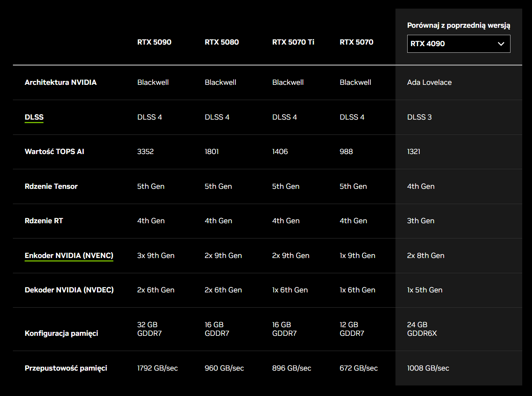532x396 pixels.
Task: Click the Ada Lovelace architecture value
Action: tap(429, 82)
